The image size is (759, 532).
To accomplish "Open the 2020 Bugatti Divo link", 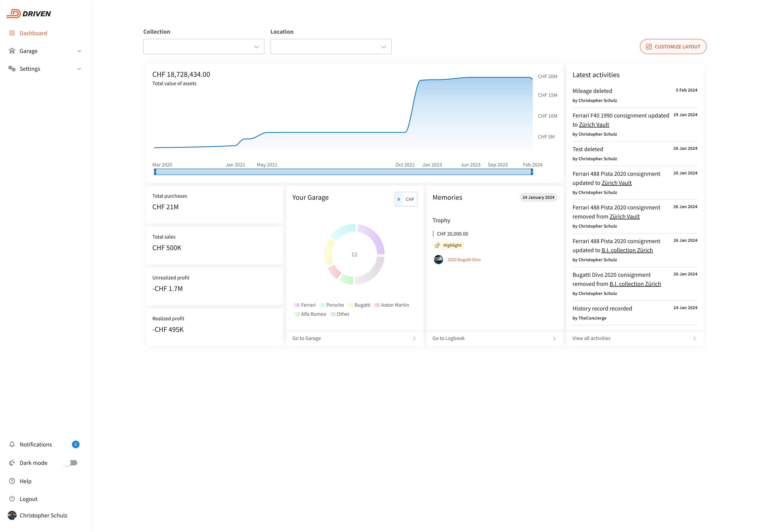I will [x=464, y=260].
